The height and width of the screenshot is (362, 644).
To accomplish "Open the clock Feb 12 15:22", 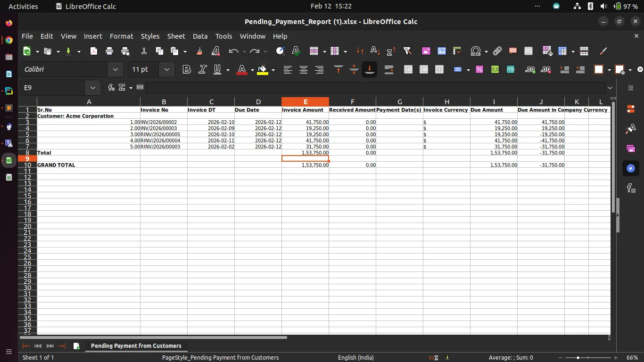I will (331, 6).
